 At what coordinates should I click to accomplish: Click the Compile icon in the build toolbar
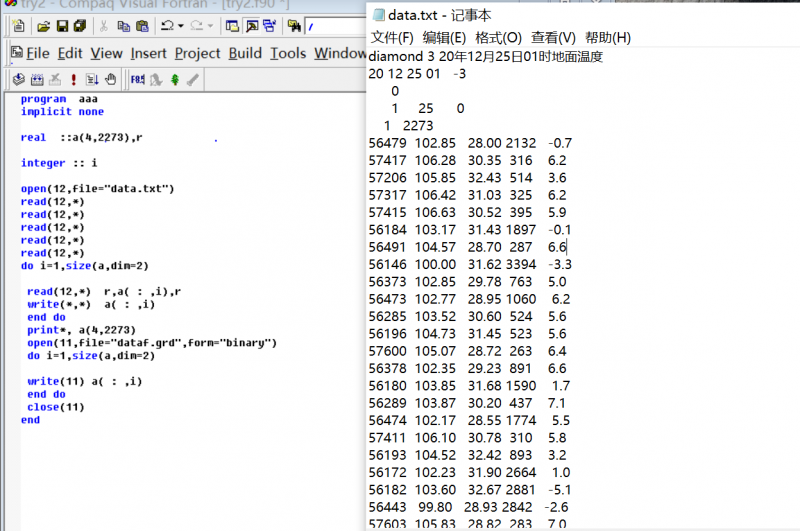pyautogui.click(x=19, y=79)
